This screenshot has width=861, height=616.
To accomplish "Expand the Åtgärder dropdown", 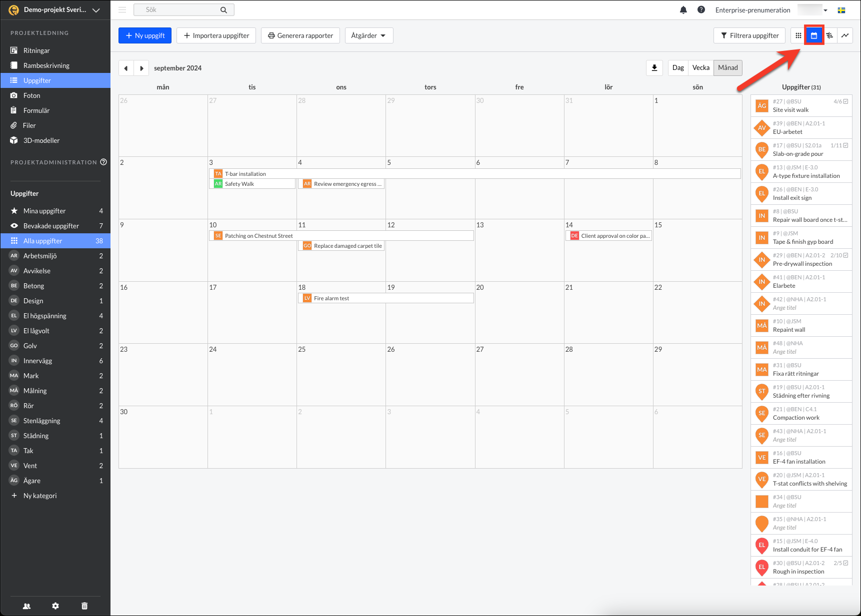I will (x=368, y=35).
